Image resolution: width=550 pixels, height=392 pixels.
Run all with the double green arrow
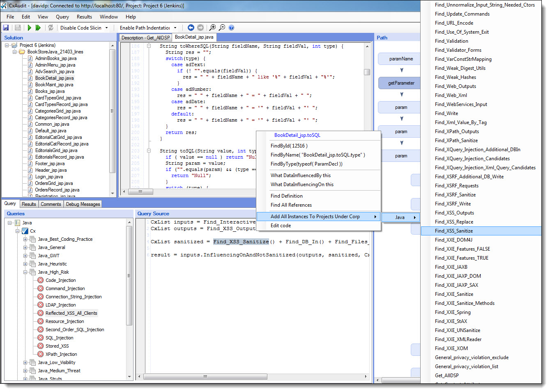pyautogui.click(x=38, y=28)
